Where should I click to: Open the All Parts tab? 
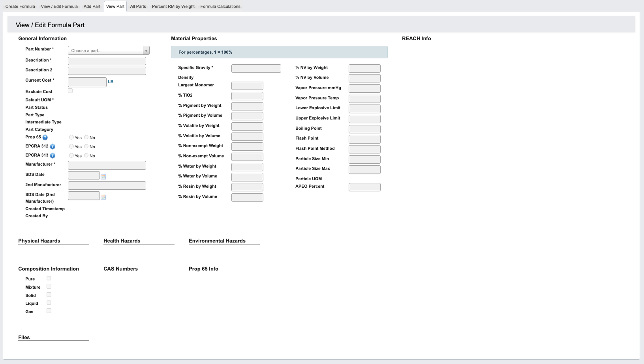point(138,6)
